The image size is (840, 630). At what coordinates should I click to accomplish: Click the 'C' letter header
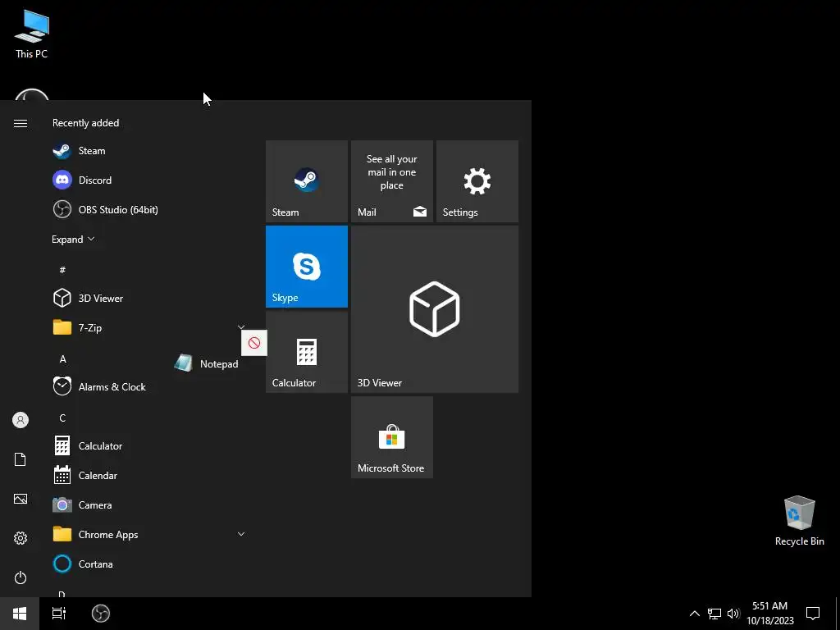[x=62, y=418]
